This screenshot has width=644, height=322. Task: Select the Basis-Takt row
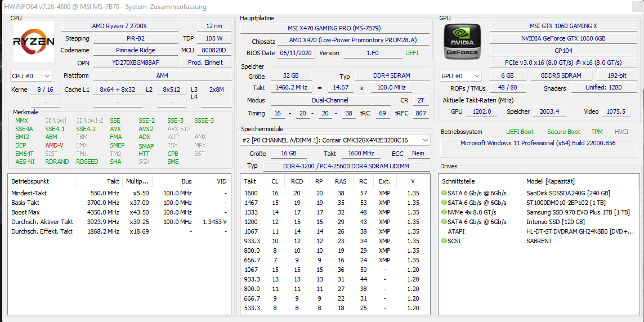tap(119, 203)
